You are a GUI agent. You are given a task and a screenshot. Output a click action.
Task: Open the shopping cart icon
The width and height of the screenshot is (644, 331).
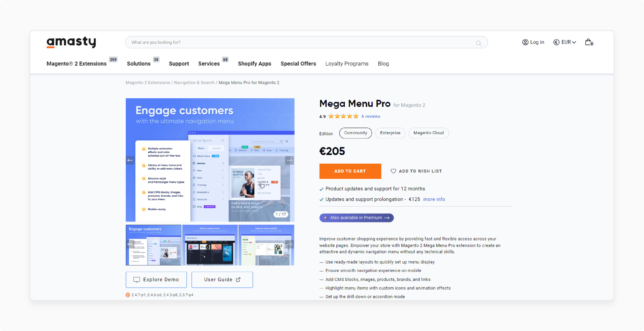589,42
